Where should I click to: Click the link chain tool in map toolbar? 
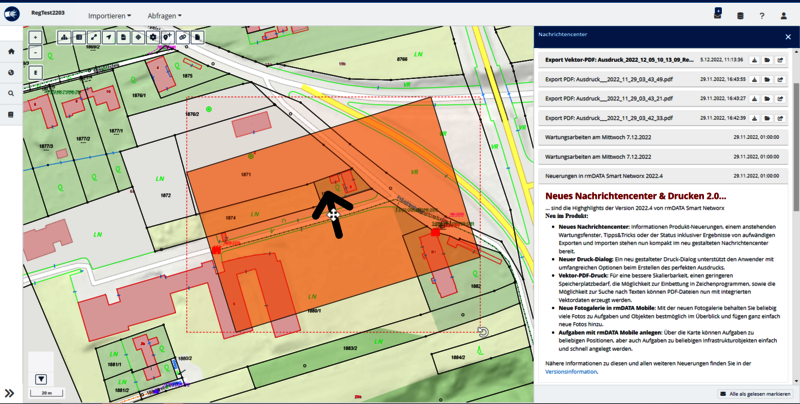[x=183, y=38]
